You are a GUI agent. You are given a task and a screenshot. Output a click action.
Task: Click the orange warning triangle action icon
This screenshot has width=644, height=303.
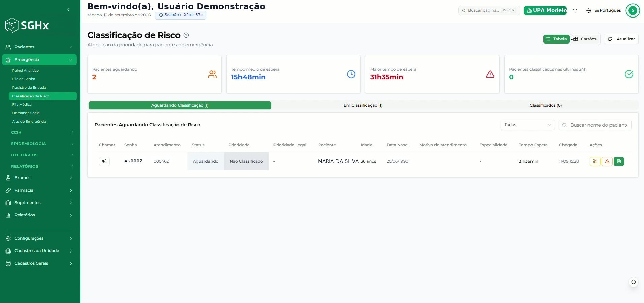click(x=607, y=161)
